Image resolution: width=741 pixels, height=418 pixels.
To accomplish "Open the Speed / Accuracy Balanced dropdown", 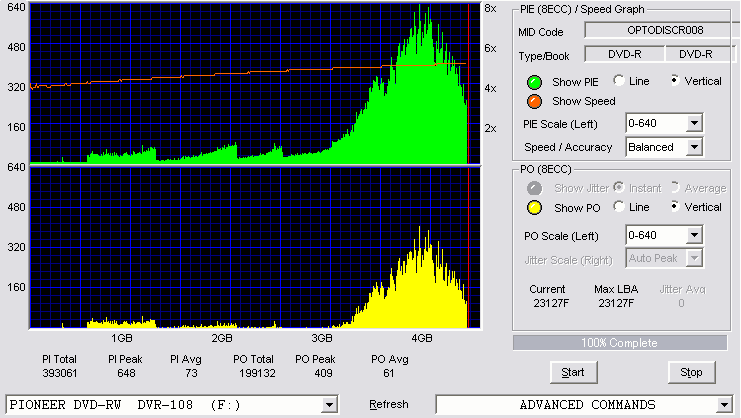I will 694,147.
